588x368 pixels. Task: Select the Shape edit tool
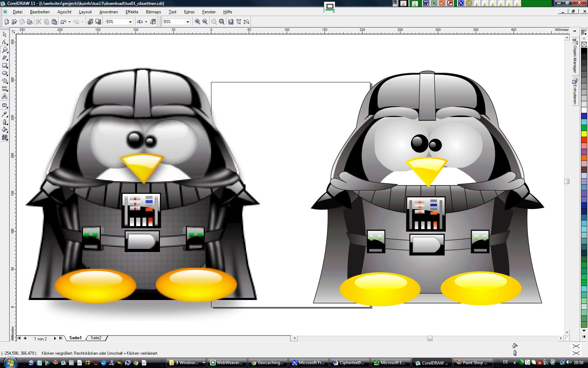tap(5, 42)
